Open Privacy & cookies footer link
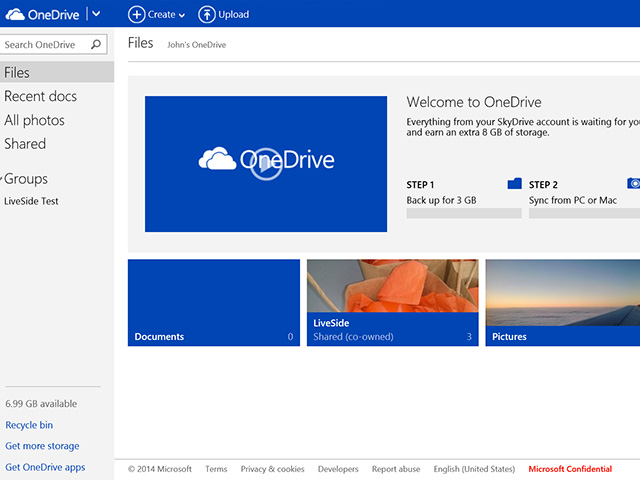640x480 pixels. (x=272, y=469)
